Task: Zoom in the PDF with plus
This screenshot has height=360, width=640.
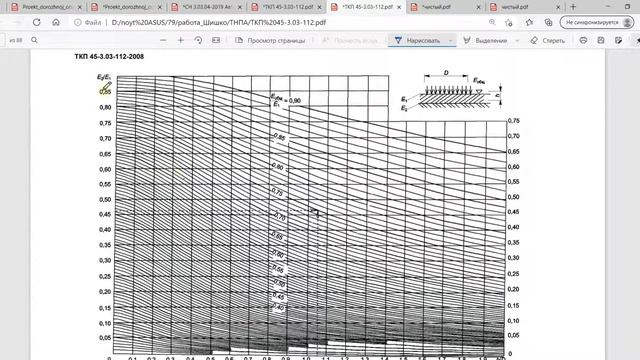Action: (181, 40)
